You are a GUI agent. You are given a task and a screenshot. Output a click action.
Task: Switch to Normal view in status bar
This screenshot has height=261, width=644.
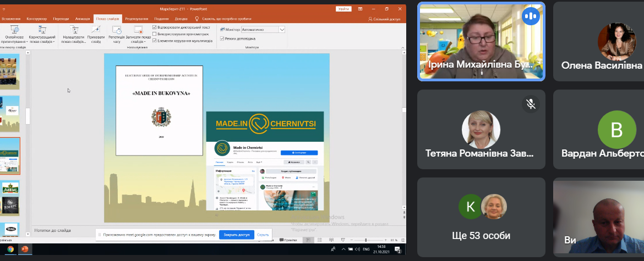(308, 240)
